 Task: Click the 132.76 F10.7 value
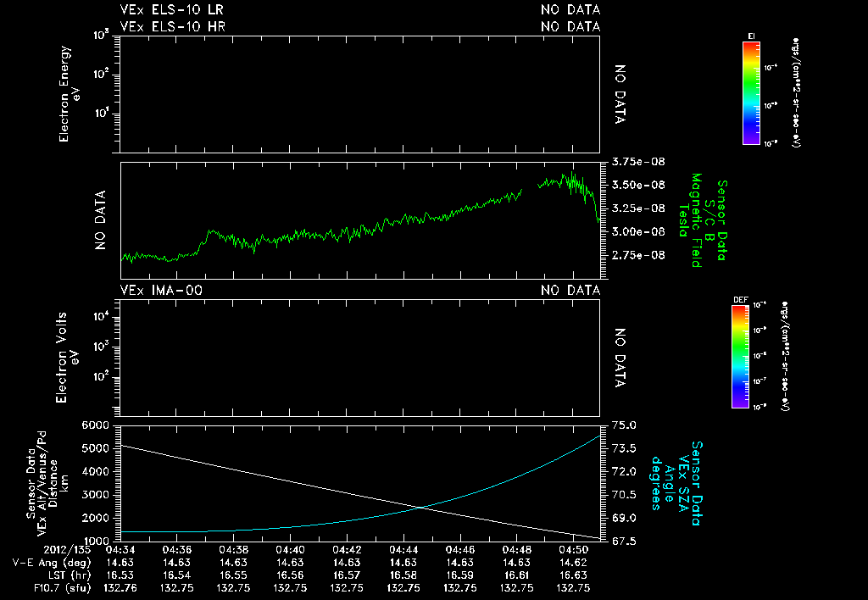click(x=120, y=588)
